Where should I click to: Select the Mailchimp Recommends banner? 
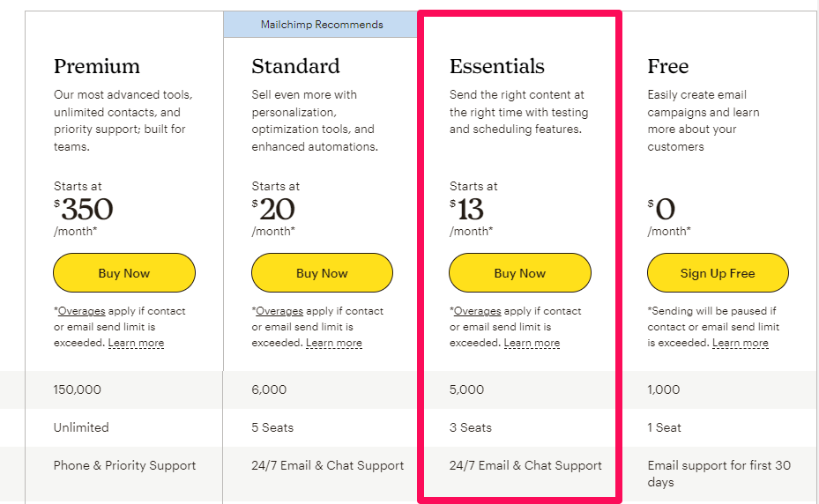click(321, 25)
